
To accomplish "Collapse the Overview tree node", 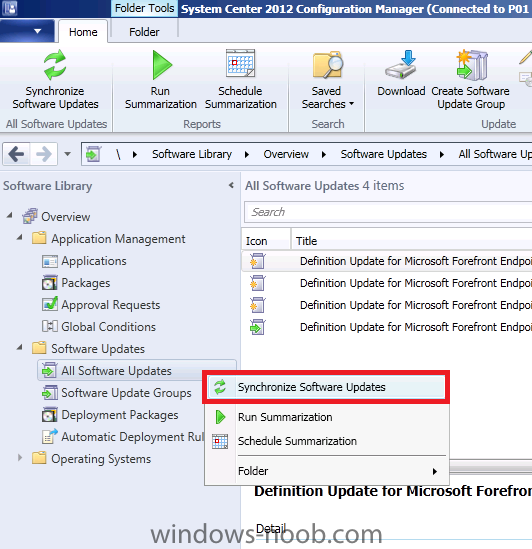I will [x=10, y=215].
